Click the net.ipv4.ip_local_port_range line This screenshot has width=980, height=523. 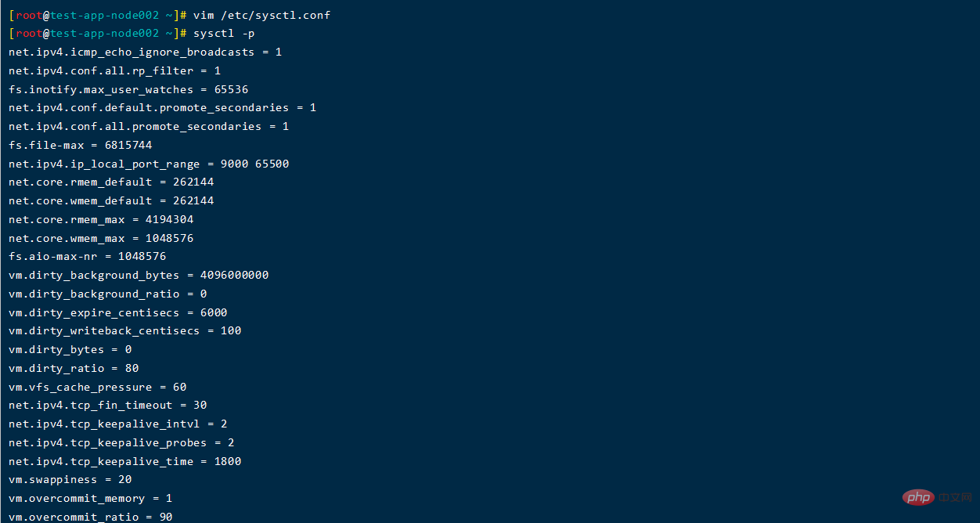[149, 164]
